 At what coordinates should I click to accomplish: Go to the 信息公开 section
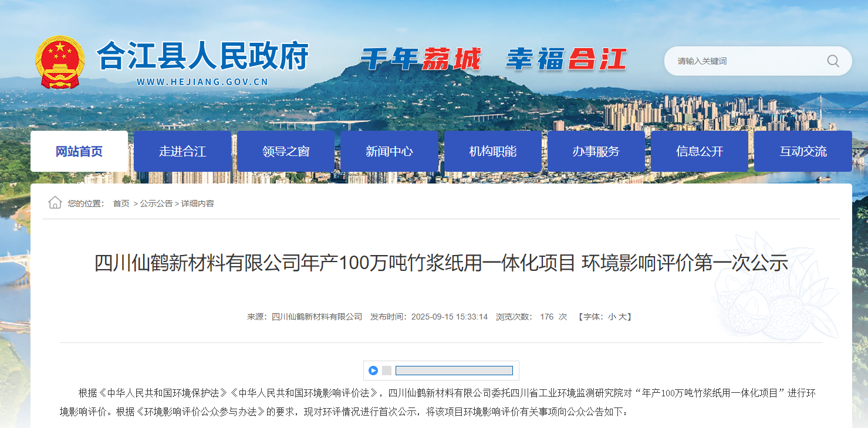pos(700,151)
